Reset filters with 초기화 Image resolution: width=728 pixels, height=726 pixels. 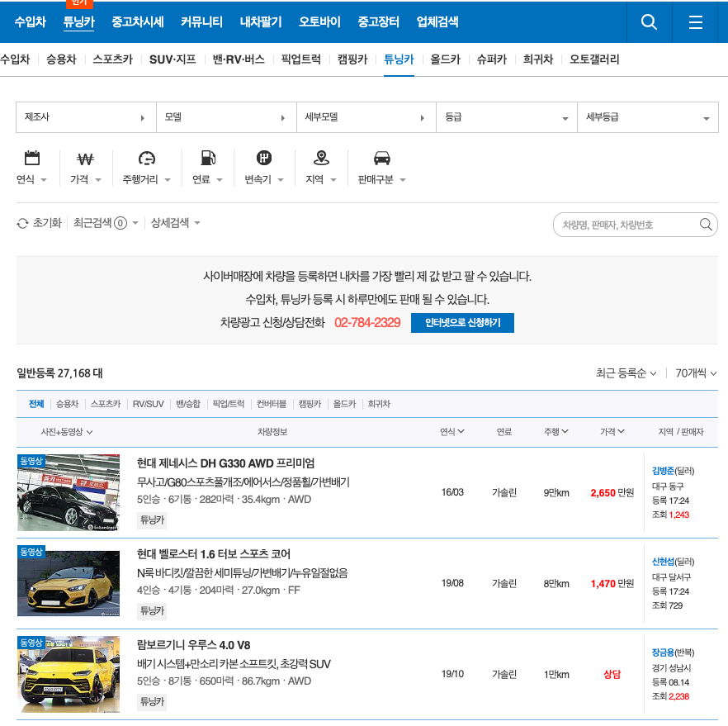47,223
